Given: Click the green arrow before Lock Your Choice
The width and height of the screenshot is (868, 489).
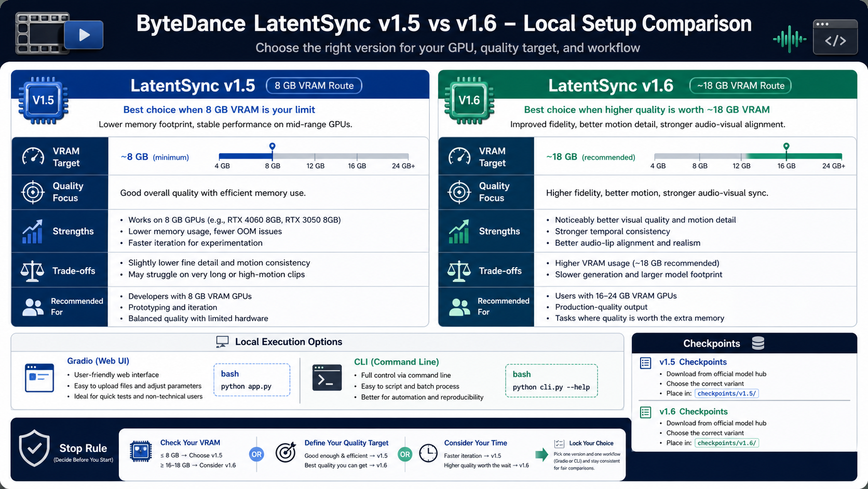Looking at the screenshot, I should 541,454.
